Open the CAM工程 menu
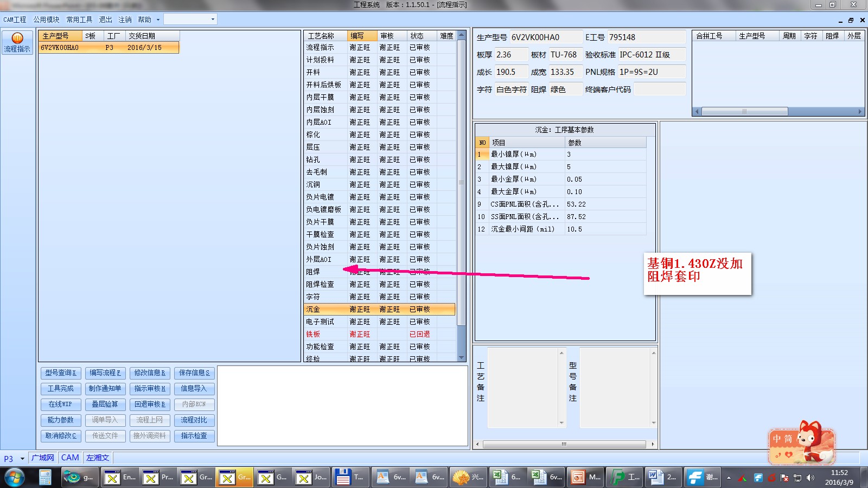Image resolution: width=868 pixels, height=488 pixels. click(x=15, y=20)
